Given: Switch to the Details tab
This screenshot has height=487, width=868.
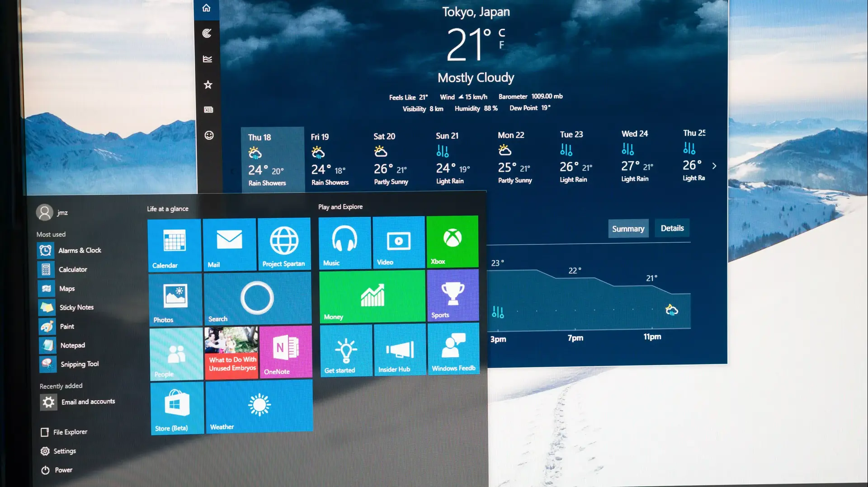Looking at the screenshot, I should [x=672, y=229].
